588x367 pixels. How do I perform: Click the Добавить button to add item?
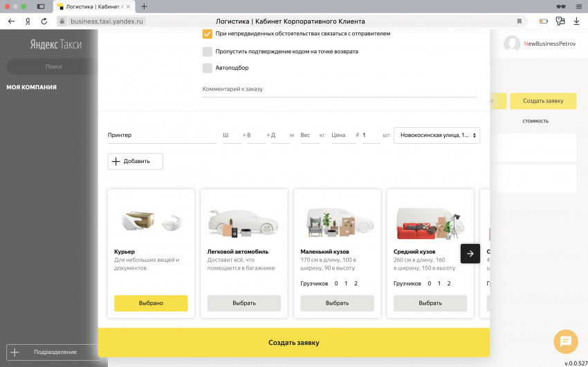click(x=136, y=161)
